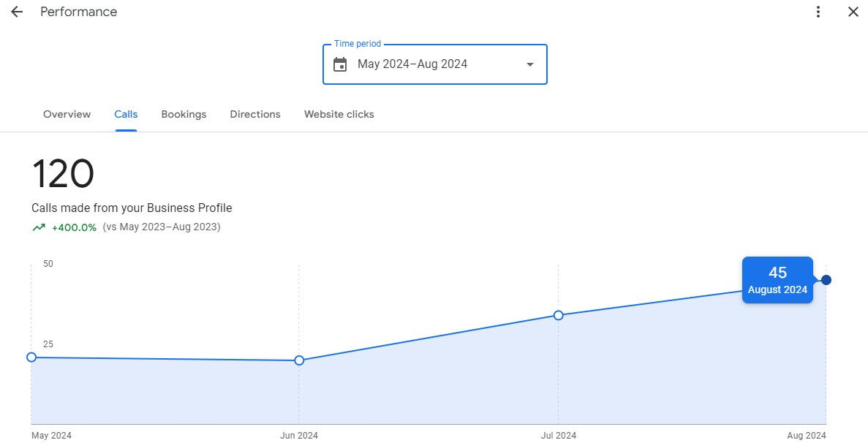Expand the Time period dropdown arrow
This screenshot has height=443, width=868.
coord(530,64)
